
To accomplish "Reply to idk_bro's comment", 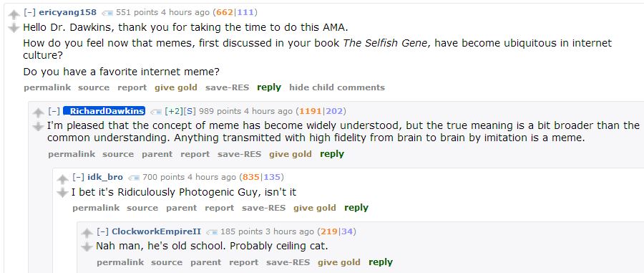I will tap(356, 208).
